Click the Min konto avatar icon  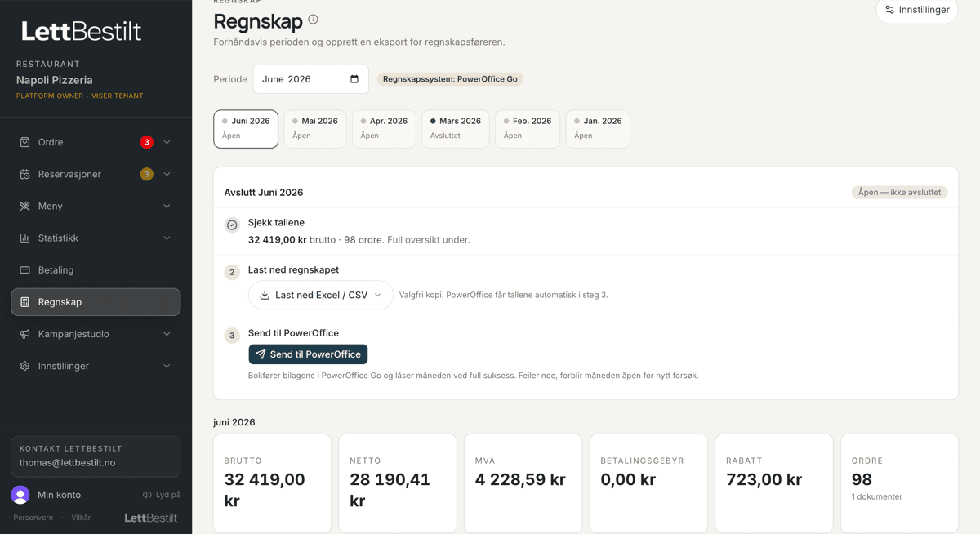pos(20,495)
